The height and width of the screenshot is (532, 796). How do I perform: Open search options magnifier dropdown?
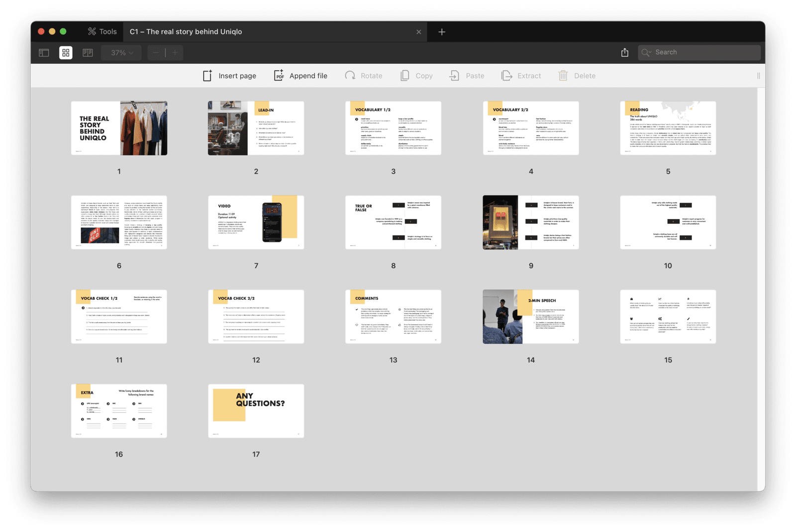point(646,52)
